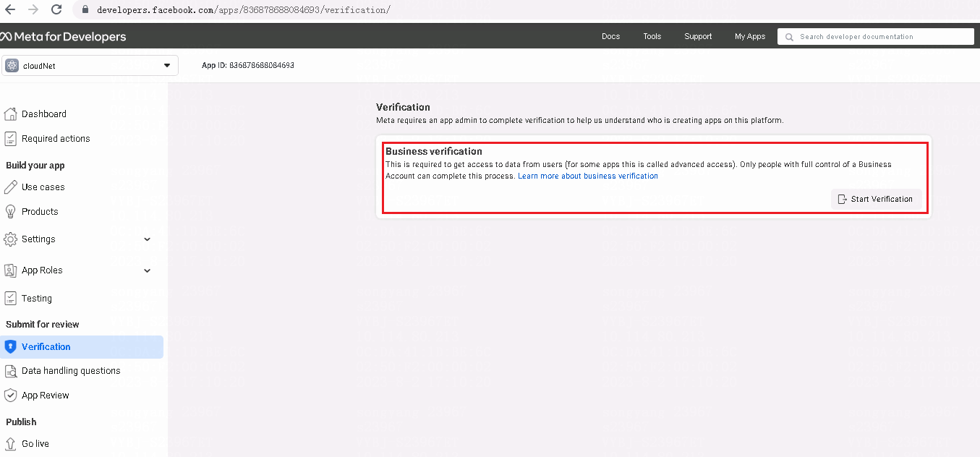Open Meta for Developers home logo
The height and width of the screenshot is (457, 980).
[63, 37]
